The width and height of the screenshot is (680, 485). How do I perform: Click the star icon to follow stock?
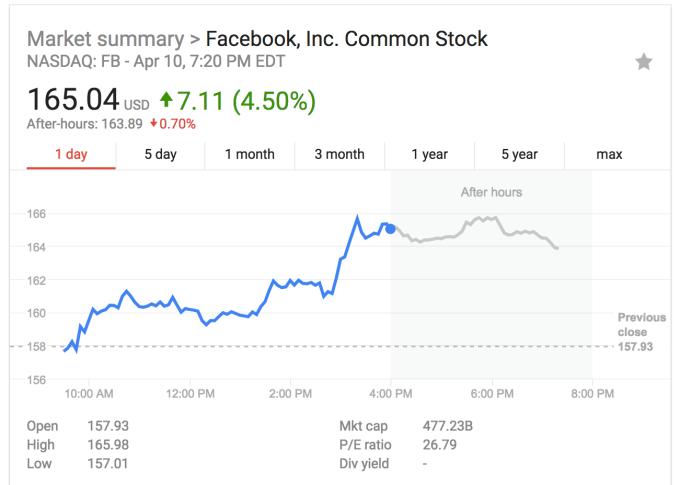(644, 62)
